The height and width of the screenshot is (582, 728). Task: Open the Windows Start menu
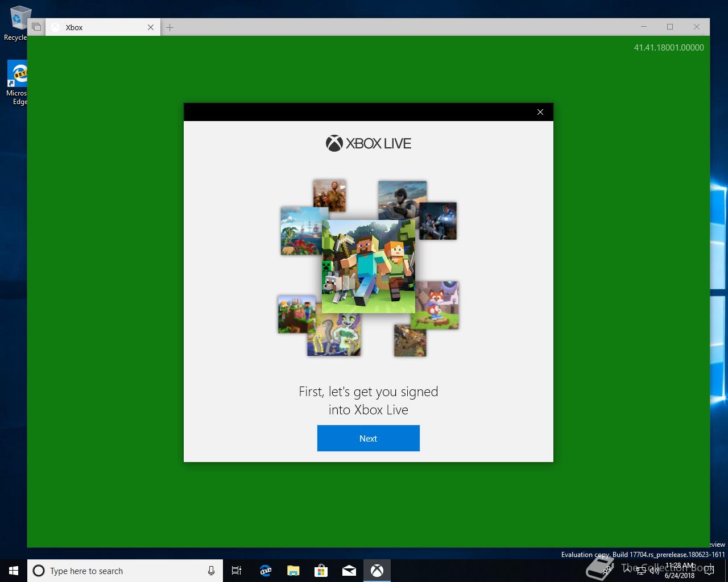tap(14, 571)
